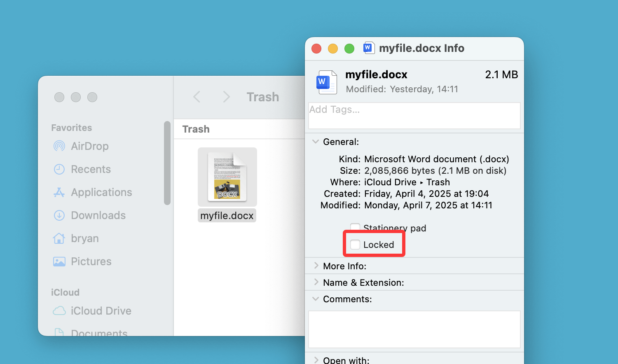Viewport: 618px width, 364px height.
Task: Click the Word document icon in Info header
Action: [369, 48]
